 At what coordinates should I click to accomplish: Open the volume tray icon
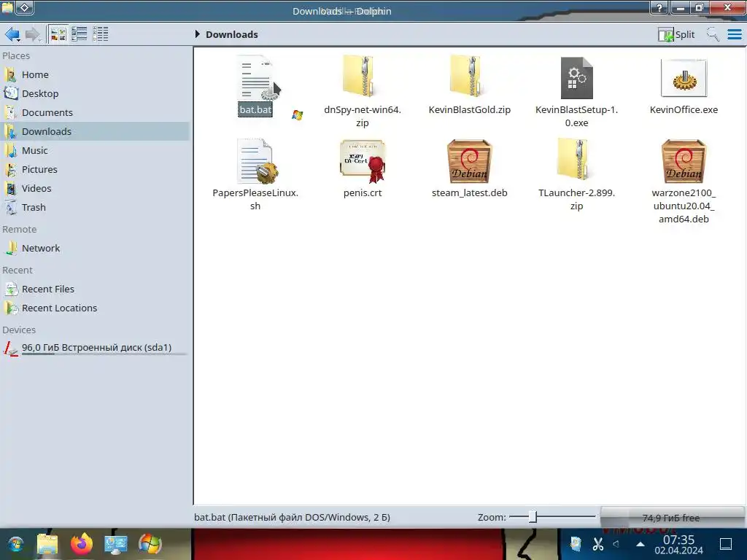click(x=617, y=544)
